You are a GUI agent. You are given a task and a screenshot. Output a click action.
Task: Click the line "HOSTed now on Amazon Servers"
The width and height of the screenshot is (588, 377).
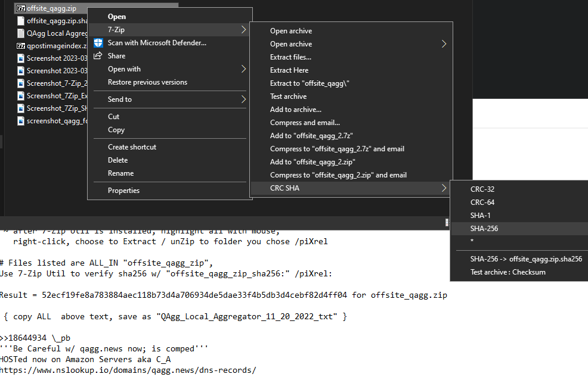pyautogui.click(x=85, y=359)
